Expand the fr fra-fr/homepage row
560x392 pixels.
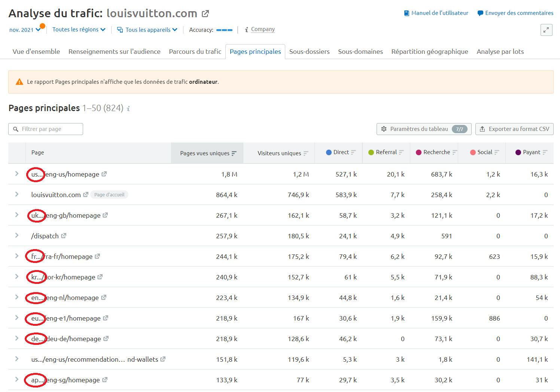[x=17, y=256]
